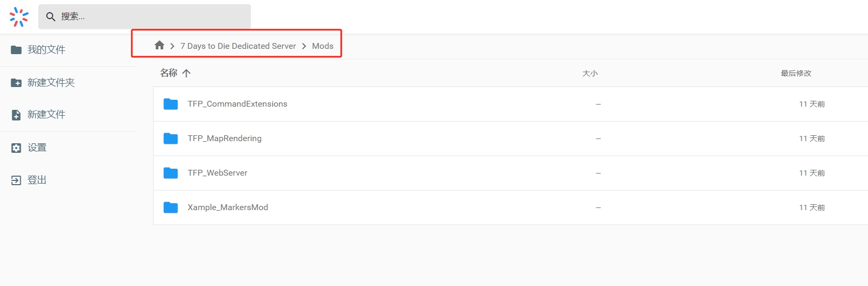Sort the list by 最后修改 column
868x286 pixels.
coord(796,73)
